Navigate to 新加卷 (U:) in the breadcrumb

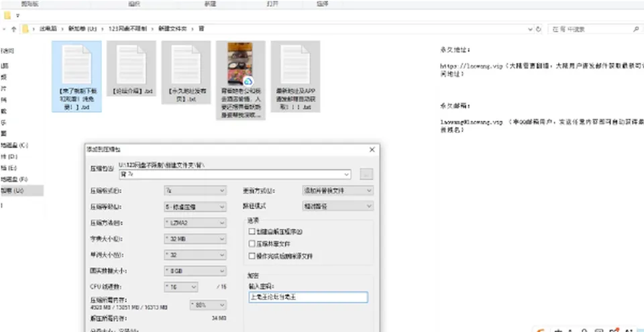tap(82, 29)
